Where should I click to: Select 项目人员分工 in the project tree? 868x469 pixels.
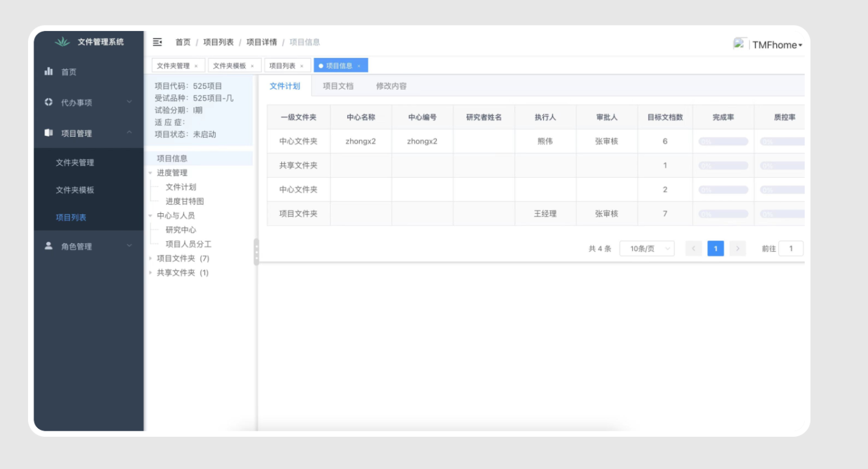pyautogui.click(x=188, y=244)
